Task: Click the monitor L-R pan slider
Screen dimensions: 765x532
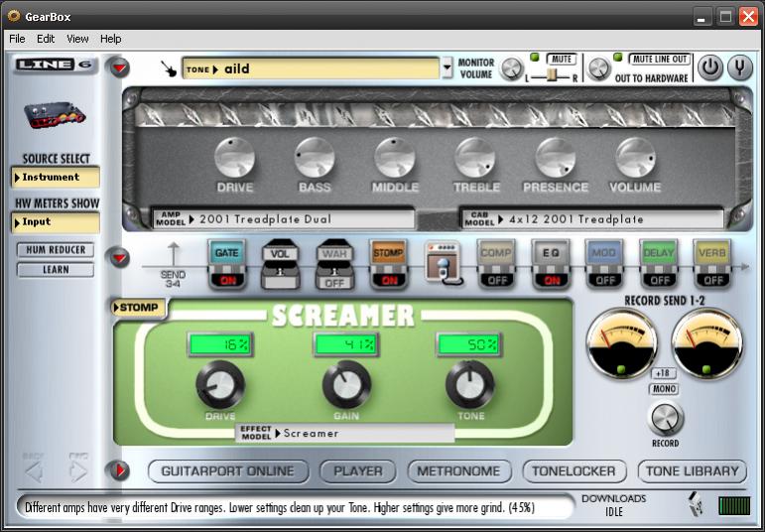Action: click(552, 76)
